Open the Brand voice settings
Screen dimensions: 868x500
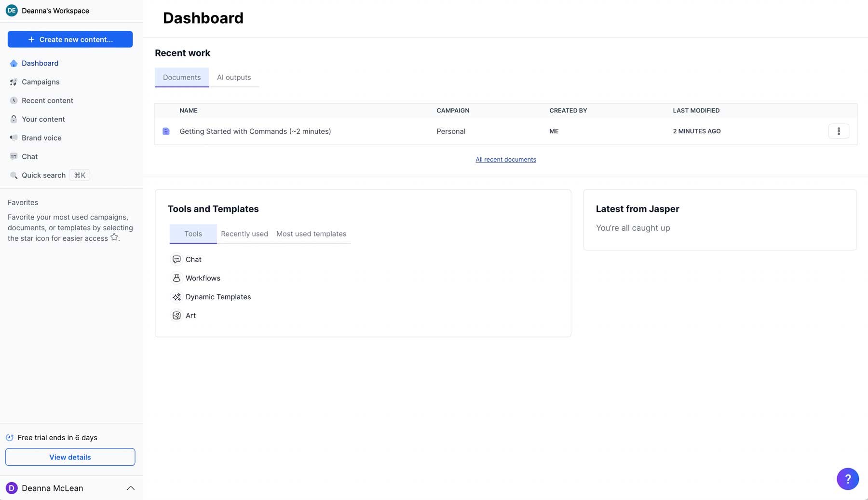point(41,138)
